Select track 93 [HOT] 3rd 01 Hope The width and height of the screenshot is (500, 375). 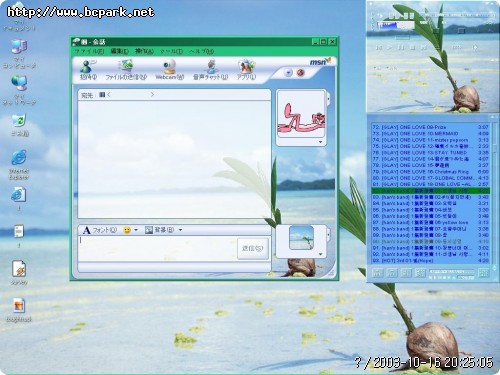point(430,261)
